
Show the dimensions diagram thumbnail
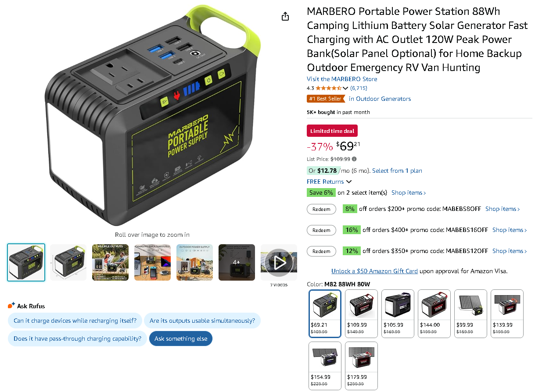[x=68, y=262]
